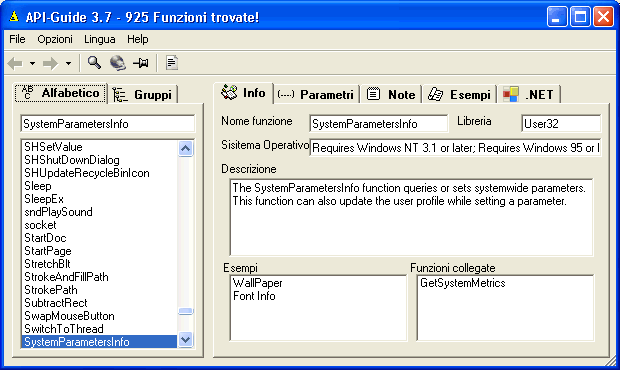
Task: Open the File menu
Action: point(17,39)
